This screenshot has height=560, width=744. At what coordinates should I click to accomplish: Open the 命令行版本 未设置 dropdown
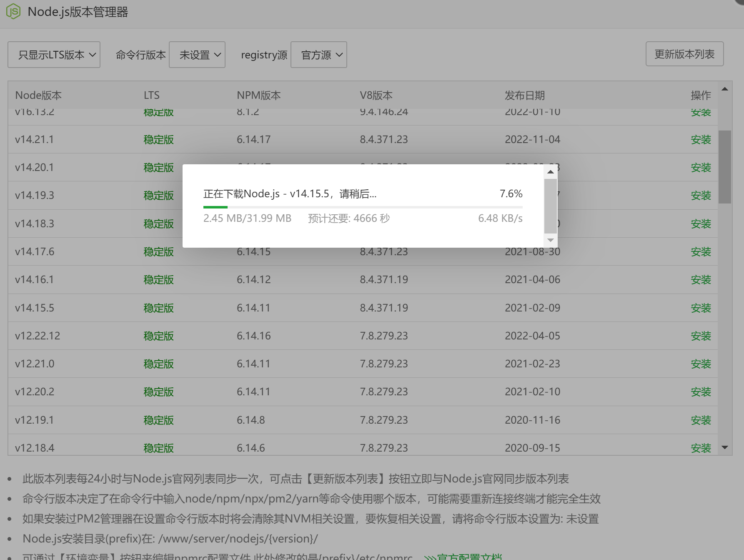coord(197,55)
